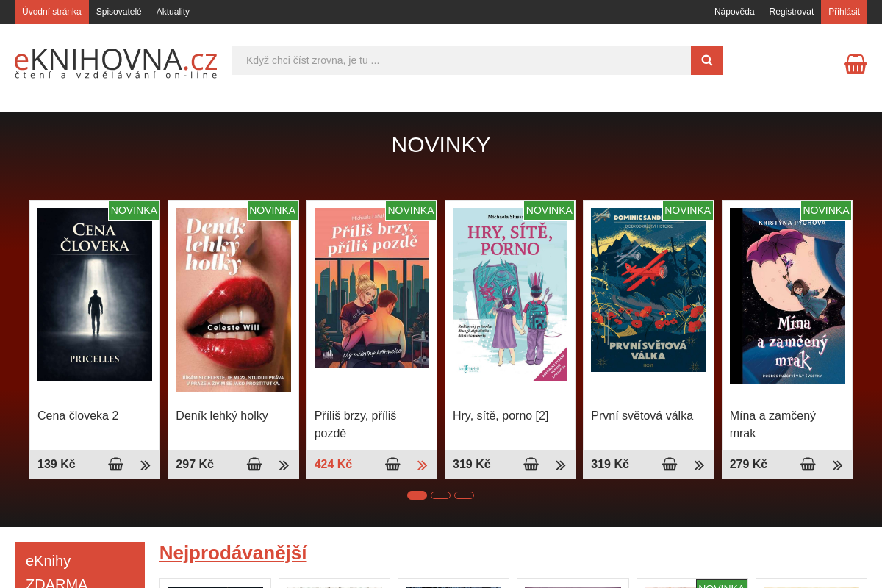
Task: Open Mína a zamčený mrak title
Action: tap(772, 425)
